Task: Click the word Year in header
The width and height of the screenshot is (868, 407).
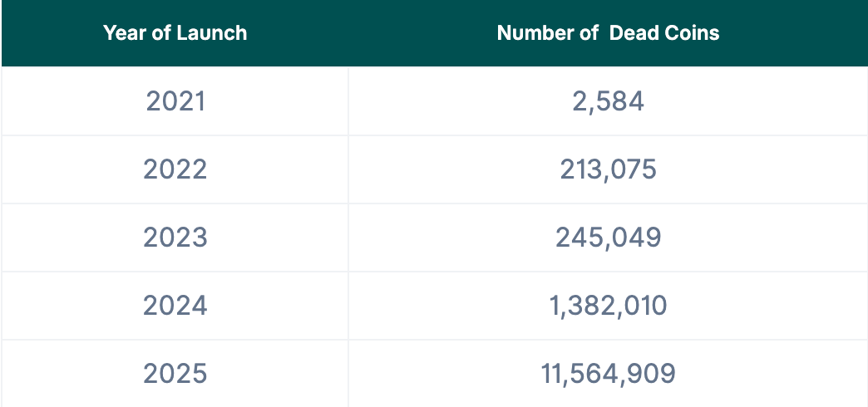Action: coord(121,33)
